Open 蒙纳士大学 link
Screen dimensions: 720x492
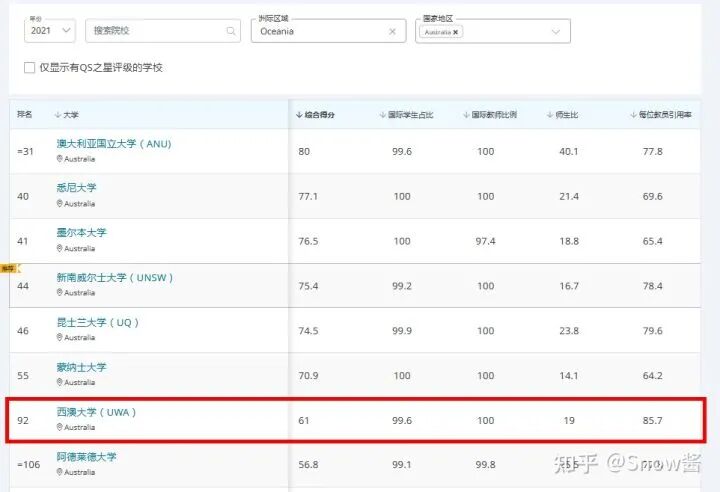tap(81, 367)
